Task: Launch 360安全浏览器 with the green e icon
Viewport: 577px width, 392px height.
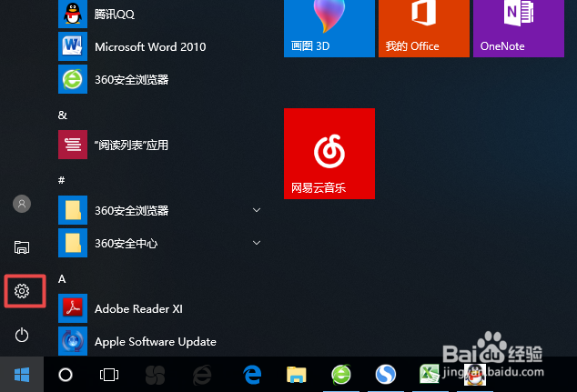Action: (x=162, y=79)
